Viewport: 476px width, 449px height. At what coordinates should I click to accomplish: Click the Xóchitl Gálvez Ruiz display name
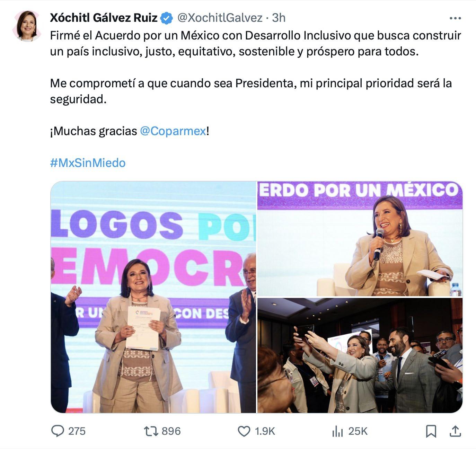(104, 18)
